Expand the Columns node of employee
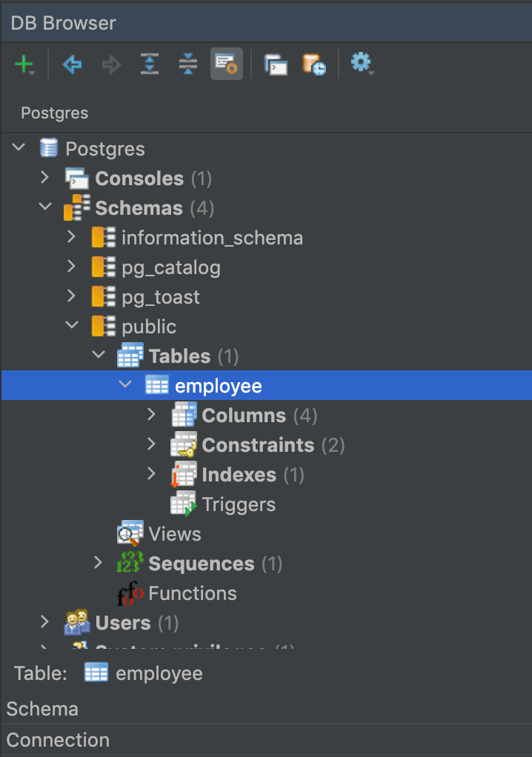The height and width of the screenshot is (757, 532). coord(151,415)
